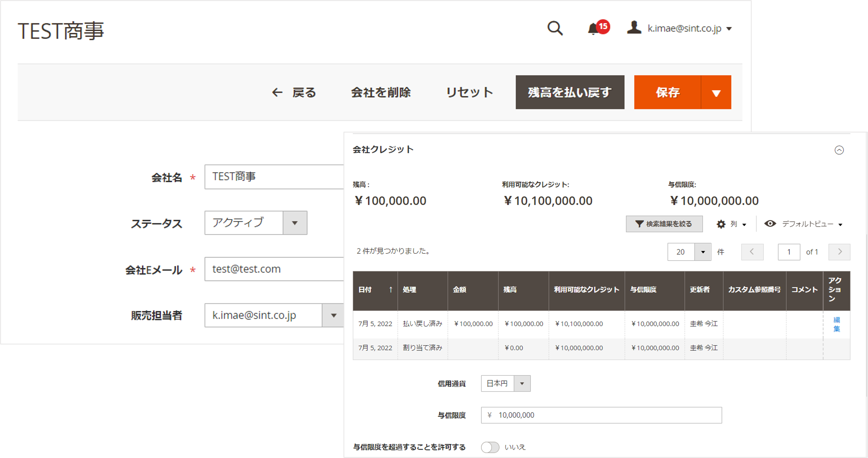This screenshot has width=868, height=458.
Task: Open the notifications bell icon
Action: pos(593,29)
